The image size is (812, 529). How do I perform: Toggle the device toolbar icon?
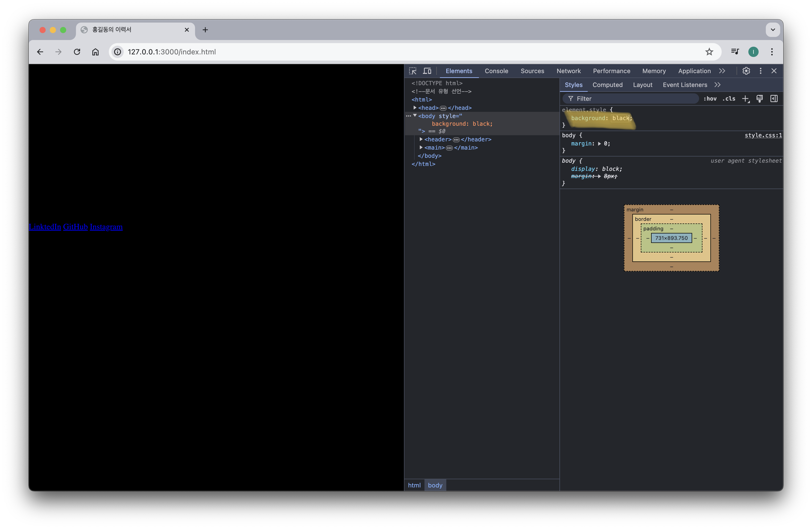coord(427,71)
